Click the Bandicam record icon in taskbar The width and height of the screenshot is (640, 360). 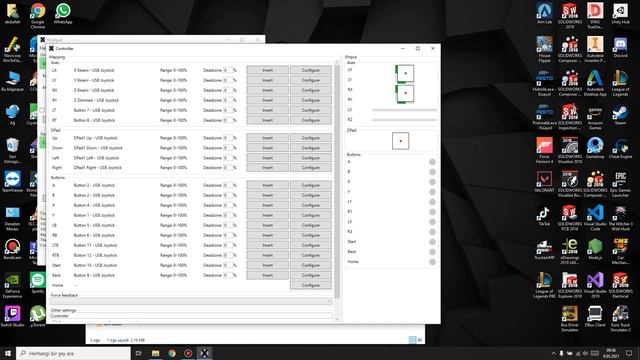(188, 353)
